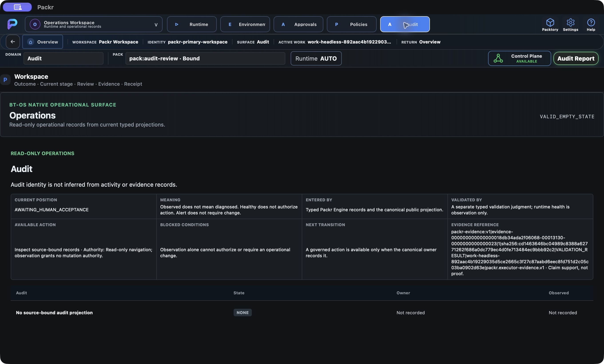Screen dimensions: 604x364
Task: Click the Workspace stage breadcrumb subtitle
Action: 78,84
